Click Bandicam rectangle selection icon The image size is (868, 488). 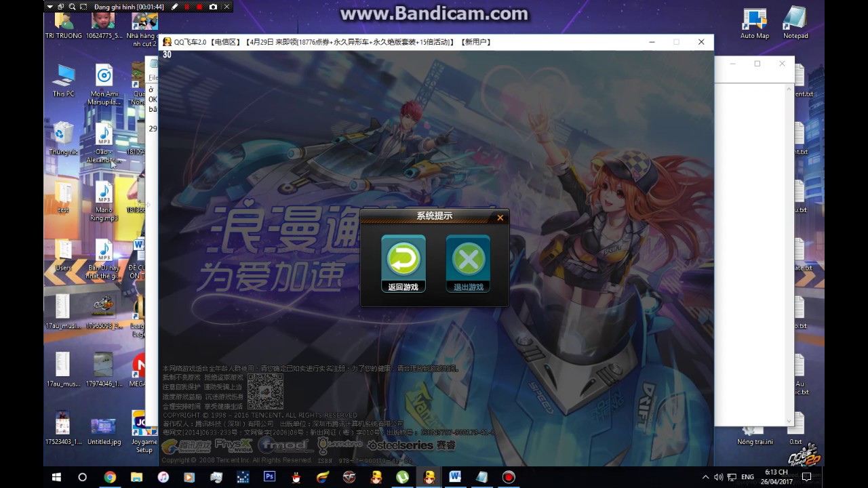[83, 7]
